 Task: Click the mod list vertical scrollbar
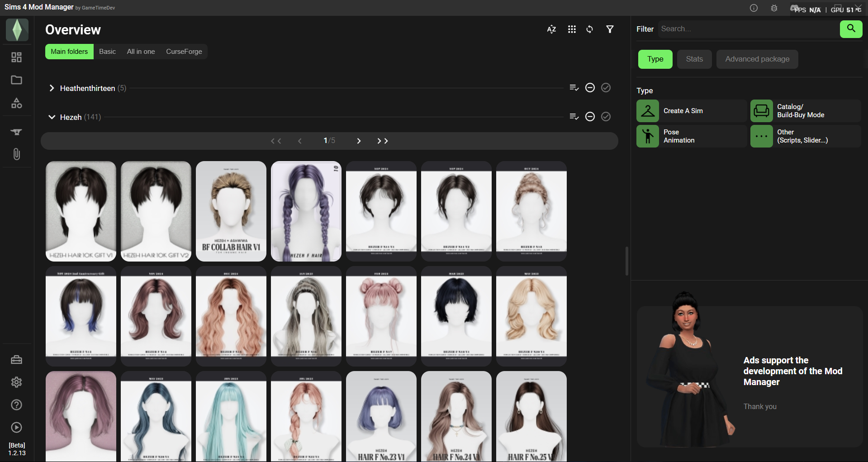pyautogui.click(x=627, y=261)
